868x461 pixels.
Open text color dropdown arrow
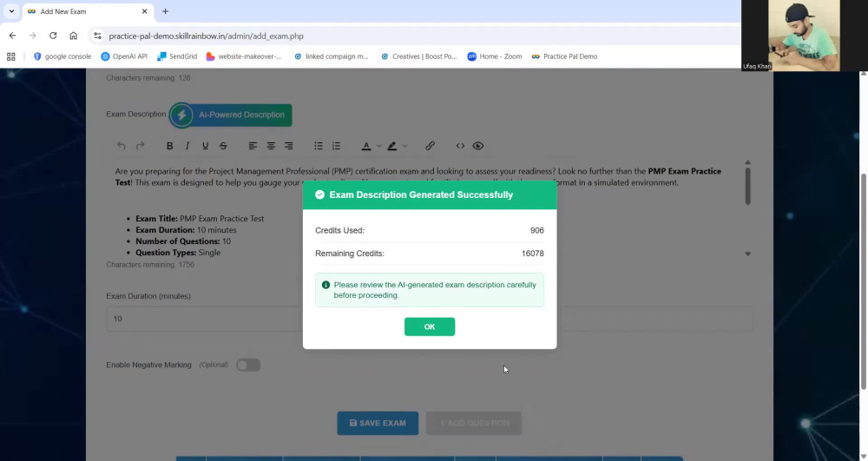[379, 146]
